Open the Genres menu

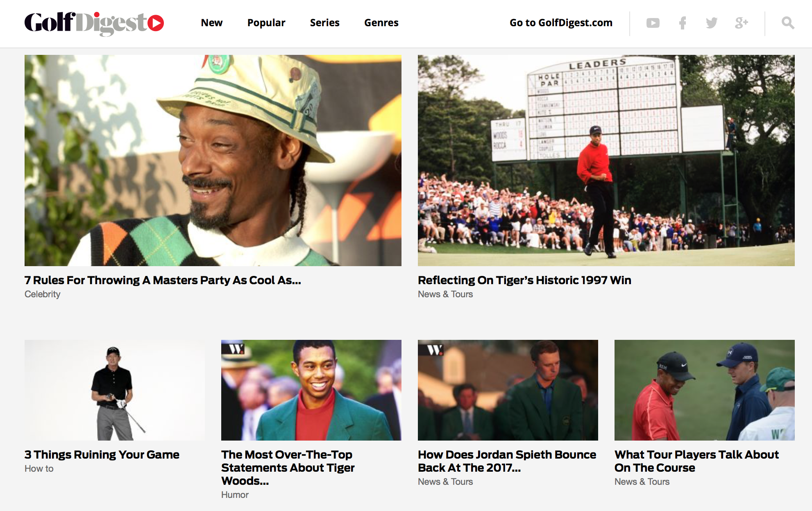click(381, 23)
